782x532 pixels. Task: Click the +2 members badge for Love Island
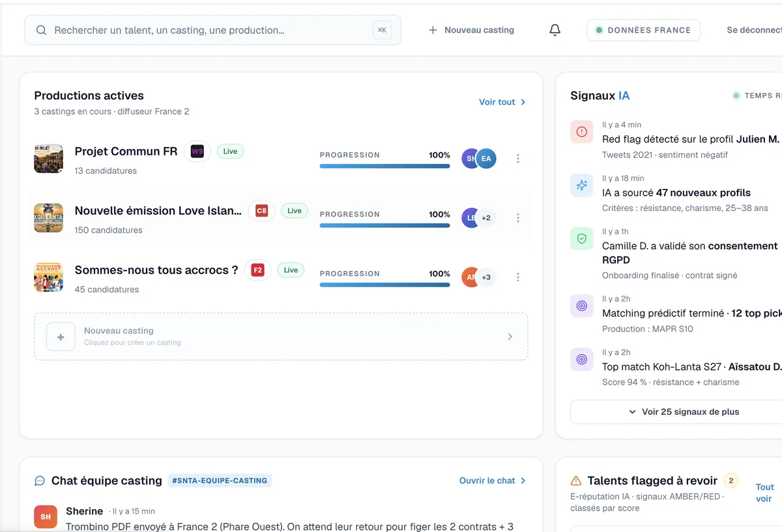[486, 218]
